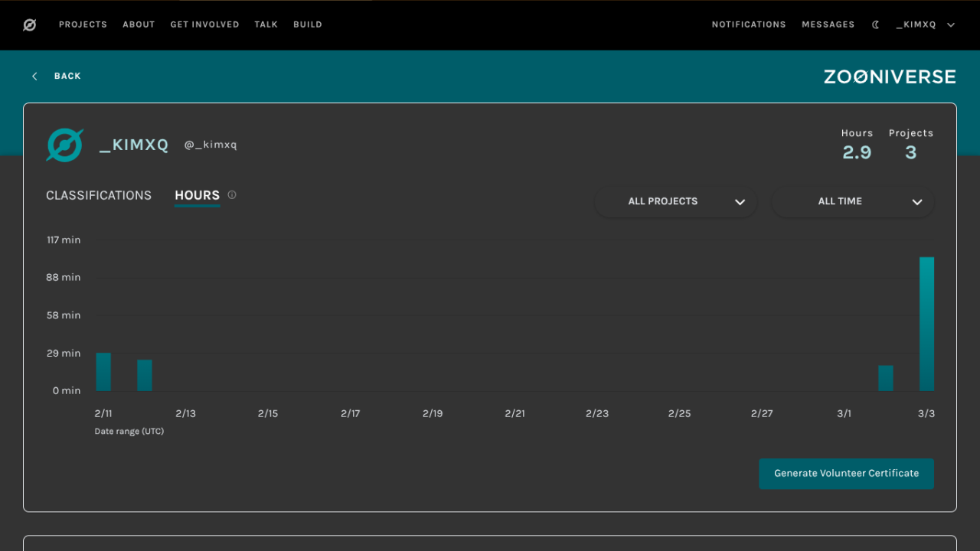Click the 3/2 chart bar
Screen dimensions: 980x551
pyautogui.click(x=886, y=379)
